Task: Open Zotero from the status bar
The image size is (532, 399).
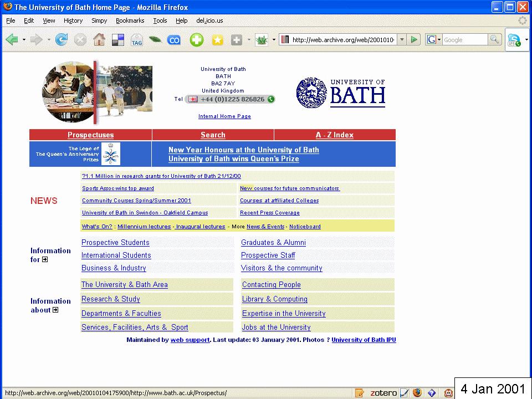Action: click(383, 393)
